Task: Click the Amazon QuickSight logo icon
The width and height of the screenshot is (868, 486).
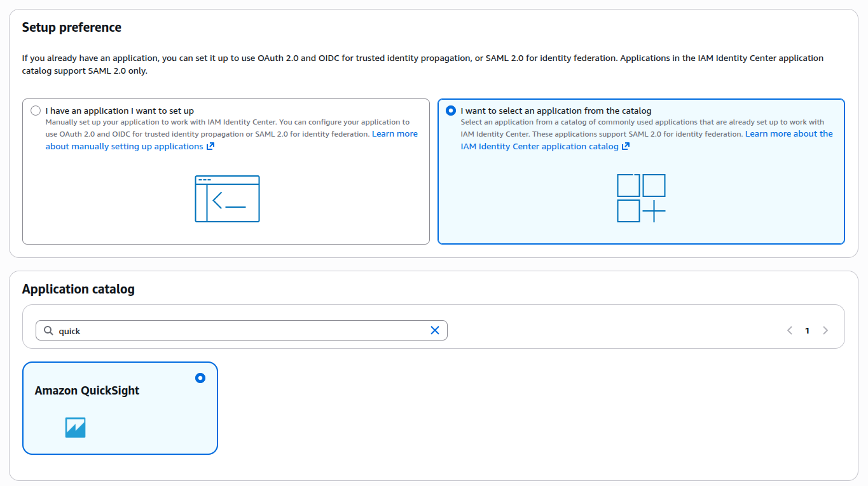Action: 75,428
